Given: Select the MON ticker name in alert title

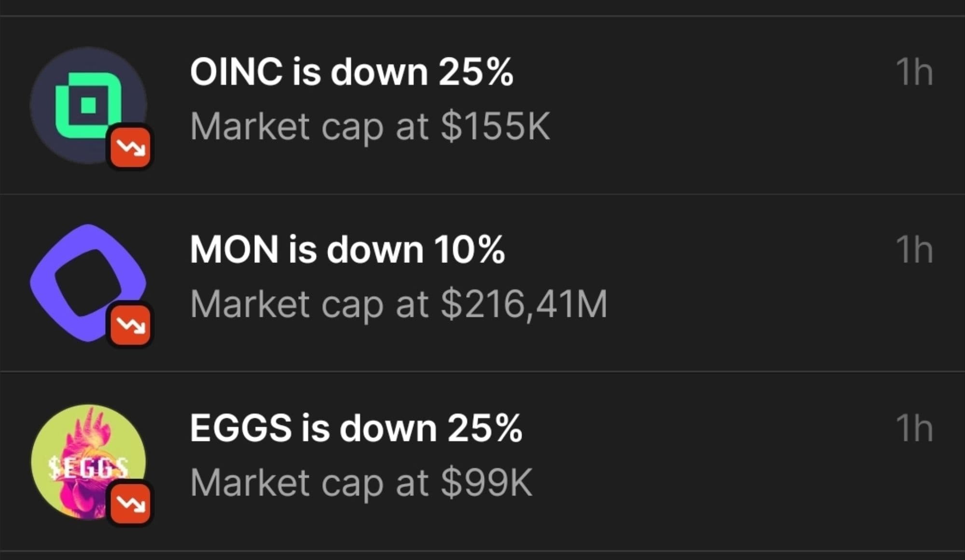Looking at the screenshot, I should pyautogui.click(x=234, y=250).
